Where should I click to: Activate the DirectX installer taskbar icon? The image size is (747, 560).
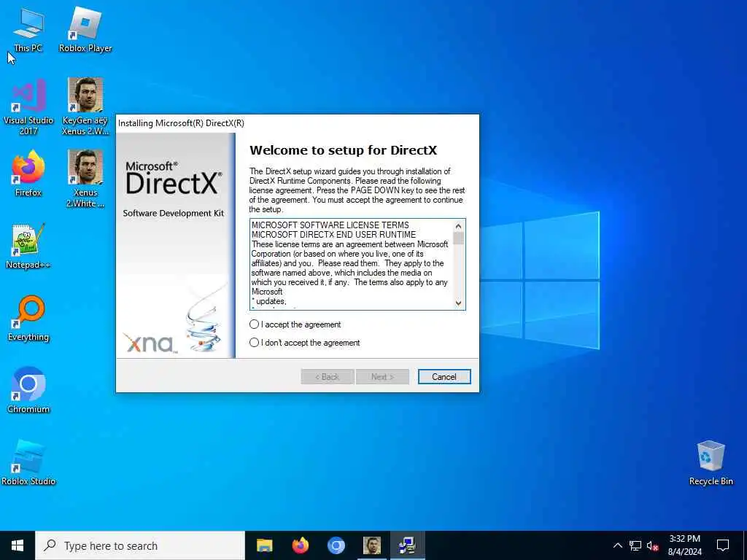407,545
